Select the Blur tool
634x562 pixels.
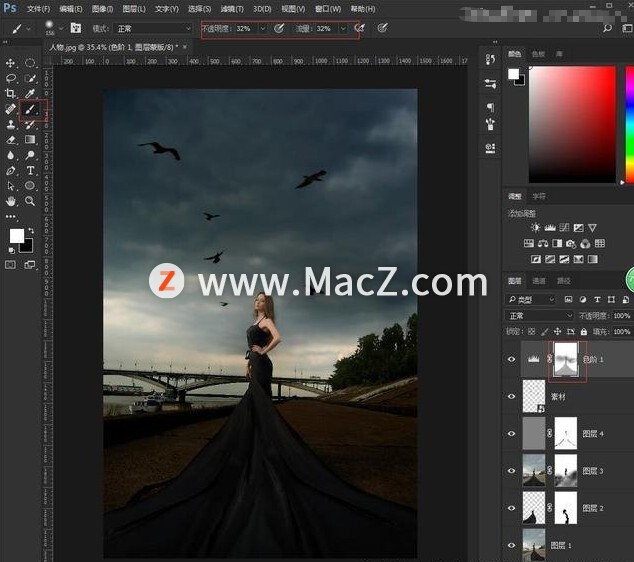tap(10, 155)
